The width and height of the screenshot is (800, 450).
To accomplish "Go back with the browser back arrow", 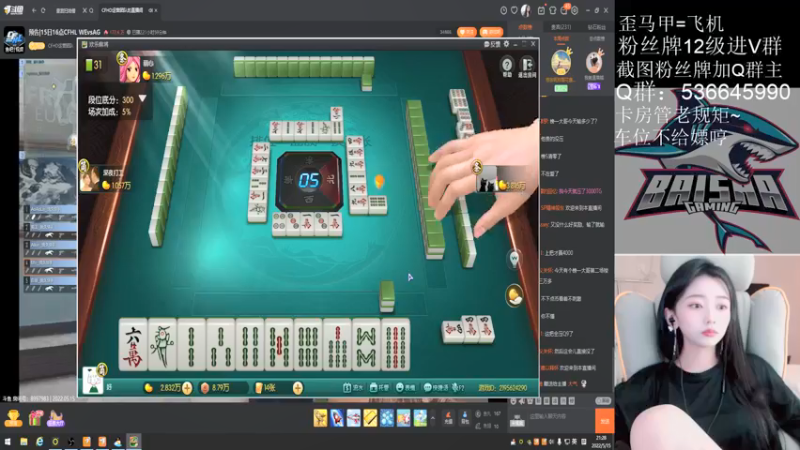I will click(34, 10).
